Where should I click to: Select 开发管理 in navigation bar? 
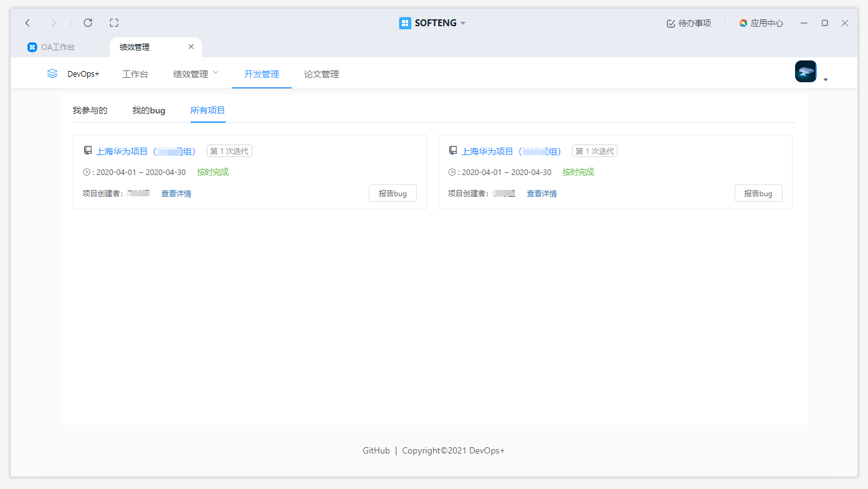click(262, 74)
